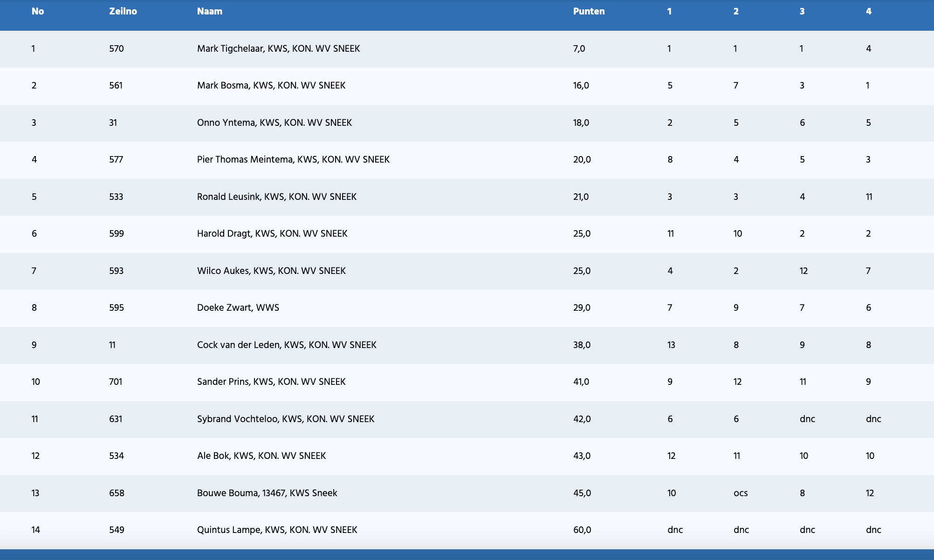Select Mark Tigchelaar's name cell

click(x=278, y=49)
